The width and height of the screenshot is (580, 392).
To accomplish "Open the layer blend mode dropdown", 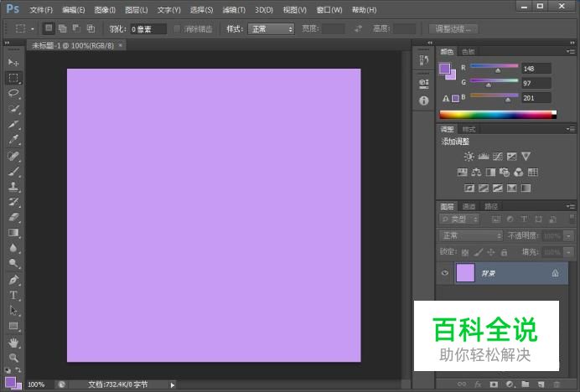I will pos(470,236).
